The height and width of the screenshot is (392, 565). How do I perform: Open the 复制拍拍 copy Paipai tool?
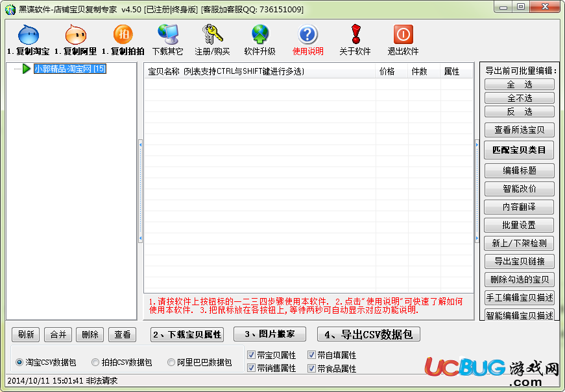point(123,40)
